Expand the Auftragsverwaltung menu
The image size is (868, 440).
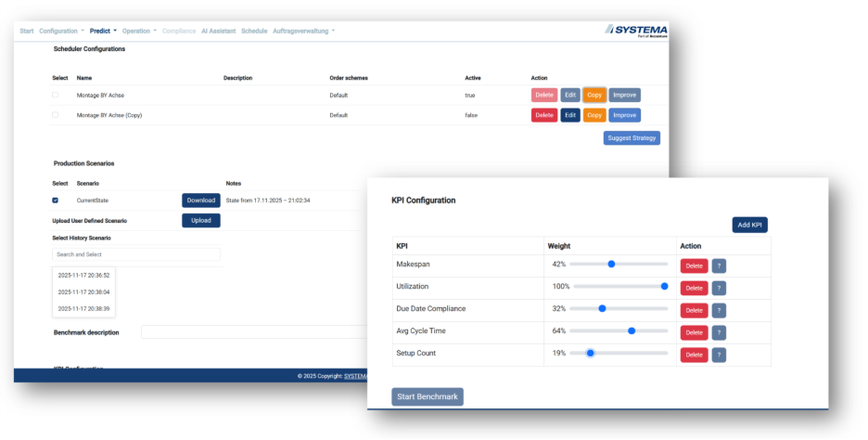pos(303,31)
